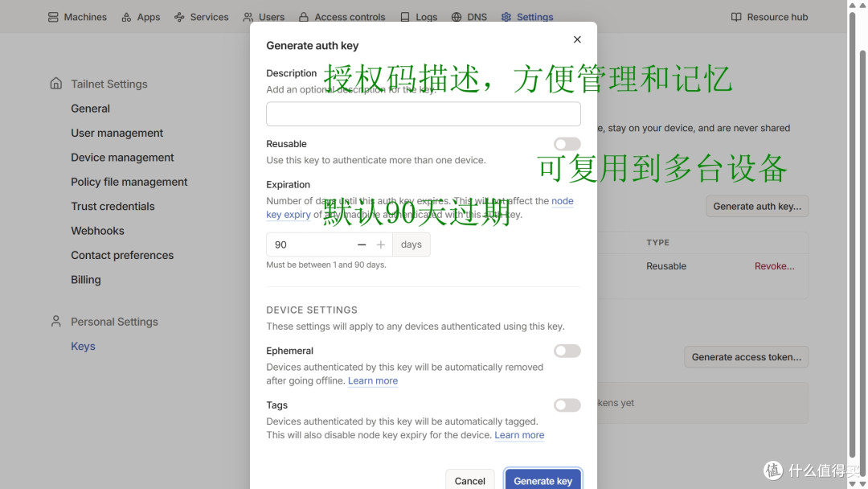Open Resource hub link
Screen dimensions: 868x489
click(769, 17)
